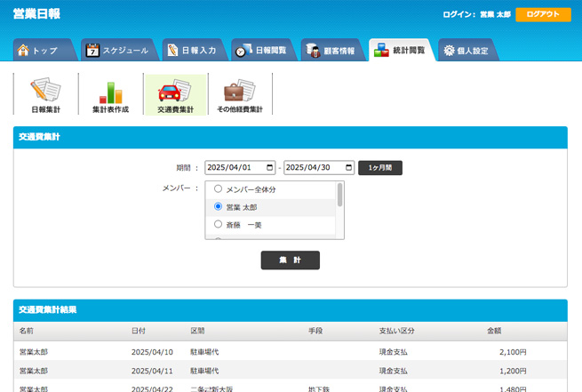Click the 日付 column header

(x=139, y=331)
